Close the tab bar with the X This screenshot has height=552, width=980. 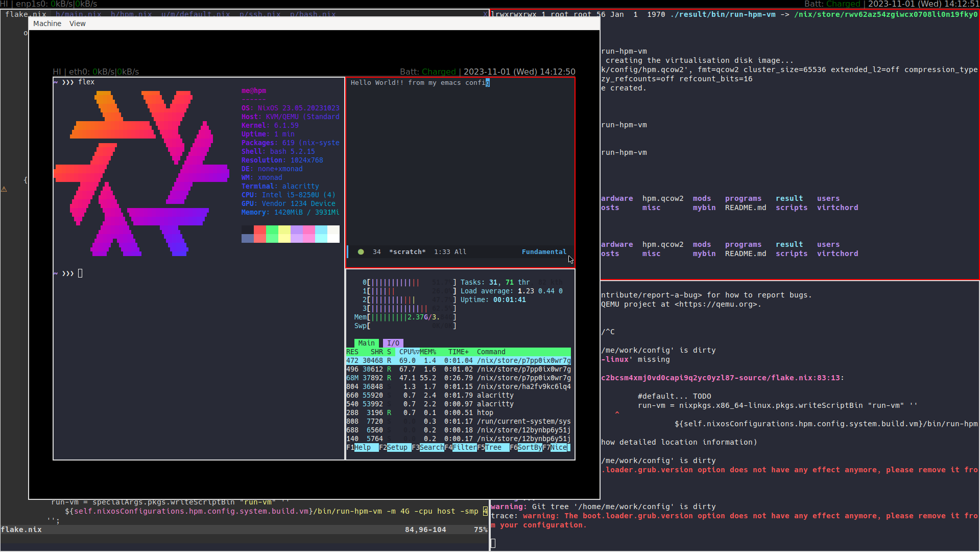point(485,14)
